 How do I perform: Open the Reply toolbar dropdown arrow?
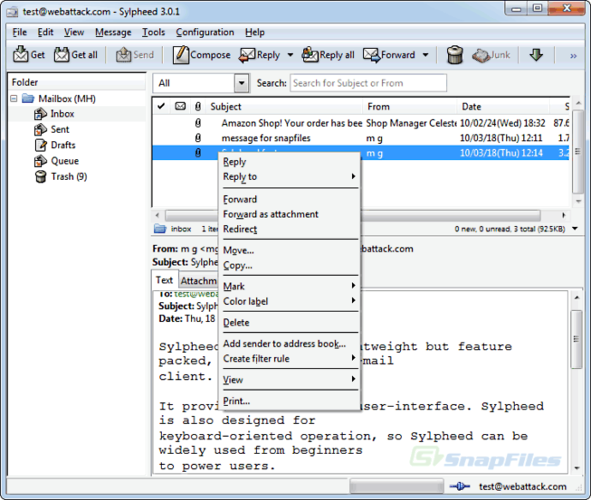tap(290, 55)
